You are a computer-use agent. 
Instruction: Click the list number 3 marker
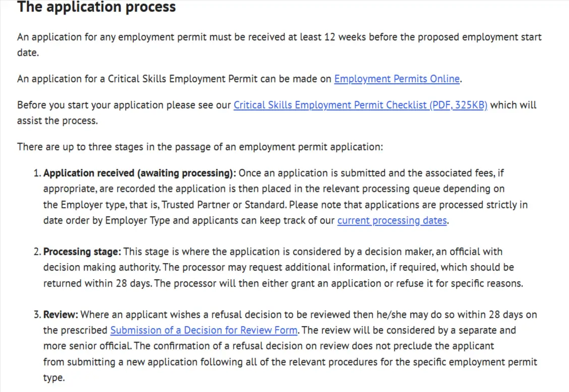pos(37,315)
